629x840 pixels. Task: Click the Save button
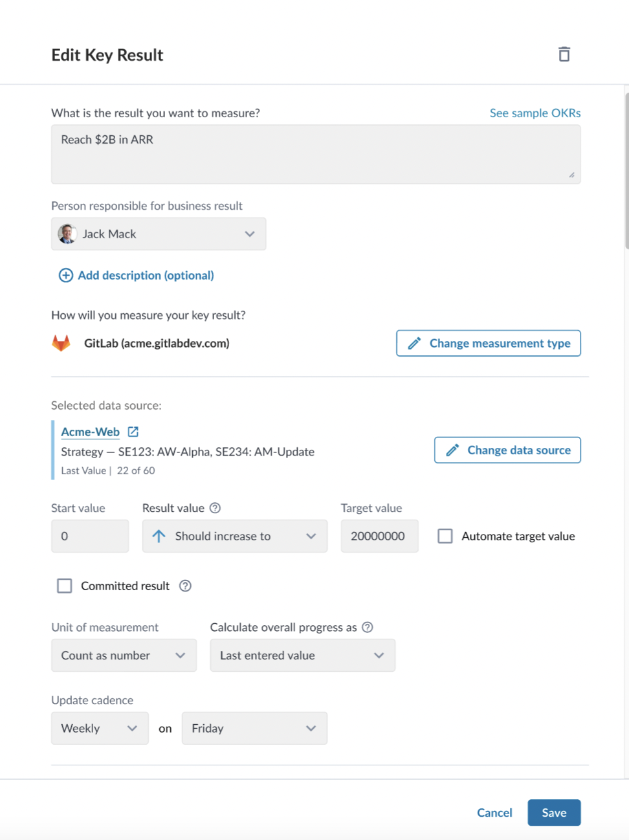(x=554, y=813)
